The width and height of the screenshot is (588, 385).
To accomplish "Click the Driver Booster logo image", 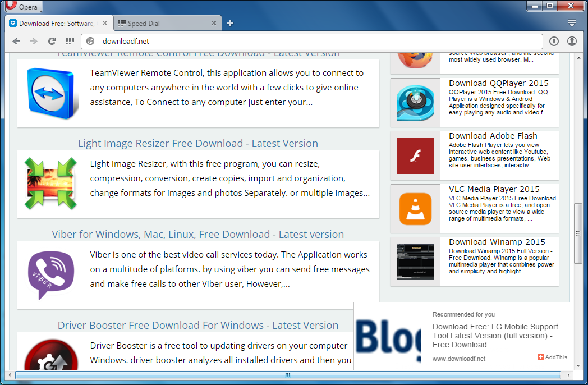I will [x=52, y=354].
